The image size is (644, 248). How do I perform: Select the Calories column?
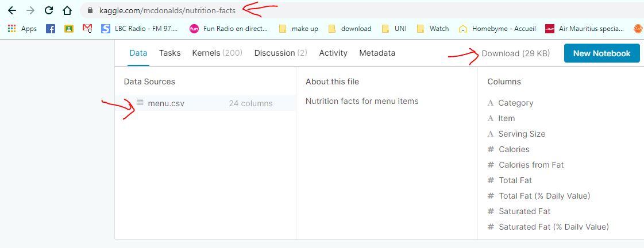click(514, 149)
